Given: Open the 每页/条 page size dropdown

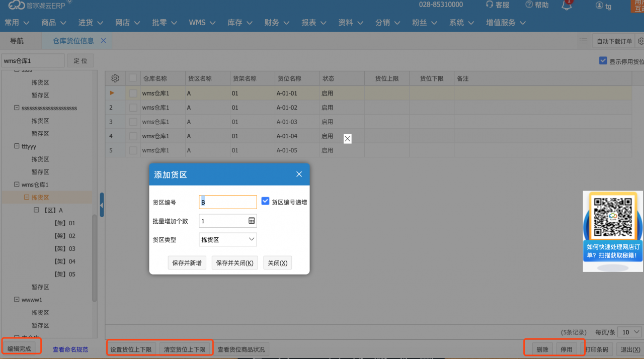Looking at the screenshot, I should tap(631, 332).
